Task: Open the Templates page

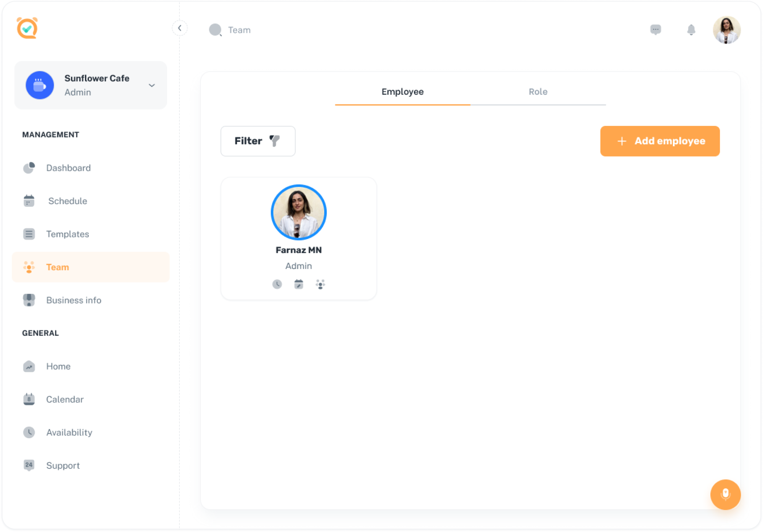Action: [67, 234]
